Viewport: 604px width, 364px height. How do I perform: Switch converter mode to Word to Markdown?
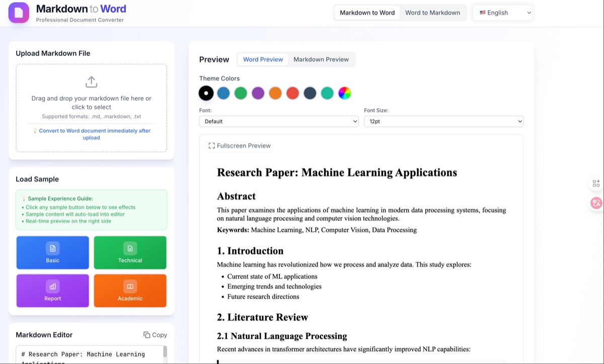(433, 12)
